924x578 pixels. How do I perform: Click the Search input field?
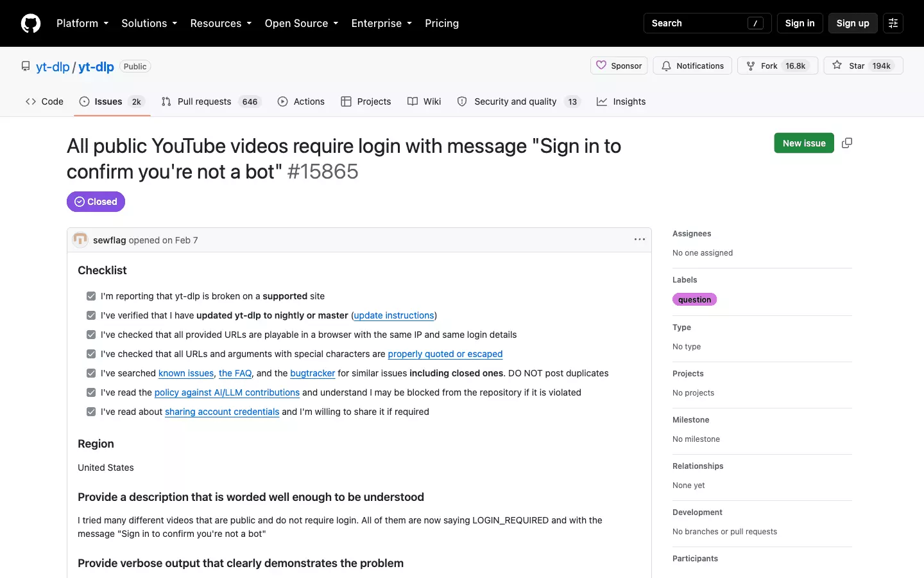707,23
